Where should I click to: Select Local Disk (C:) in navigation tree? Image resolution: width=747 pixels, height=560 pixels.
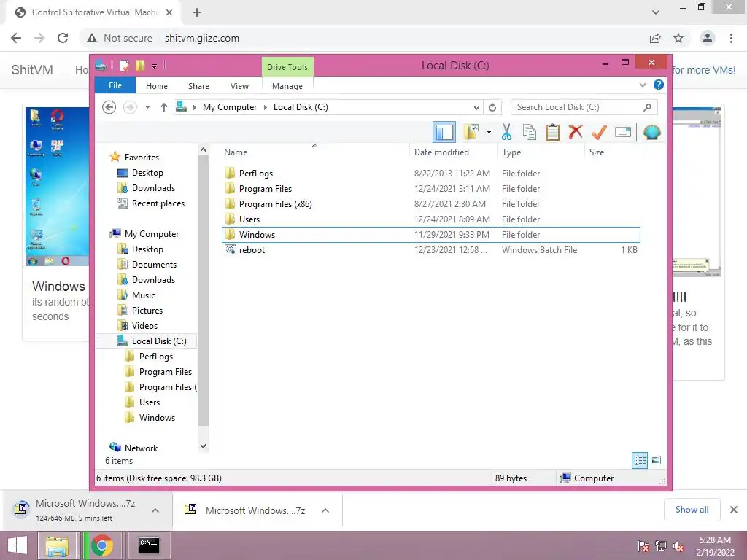(158, 341)
